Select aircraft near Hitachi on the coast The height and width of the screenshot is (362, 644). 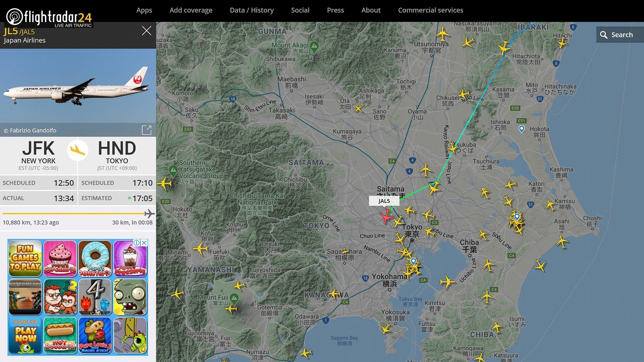coord(562,43)
